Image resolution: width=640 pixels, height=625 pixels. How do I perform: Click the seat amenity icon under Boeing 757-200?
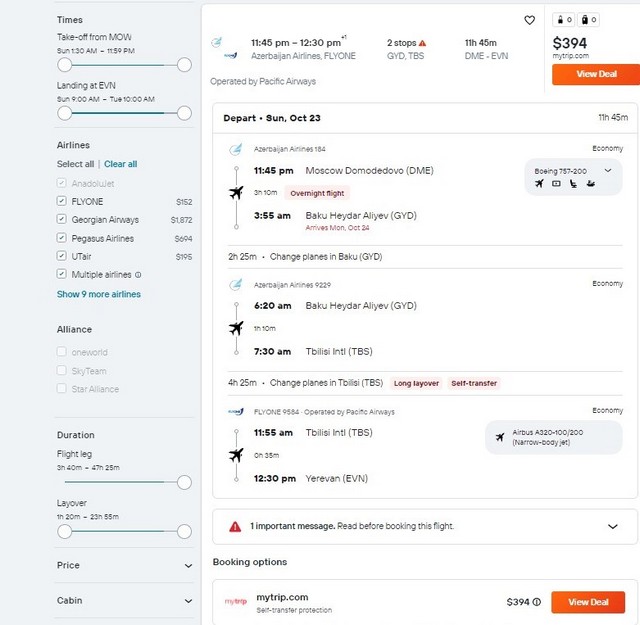[x=573, y=184]
